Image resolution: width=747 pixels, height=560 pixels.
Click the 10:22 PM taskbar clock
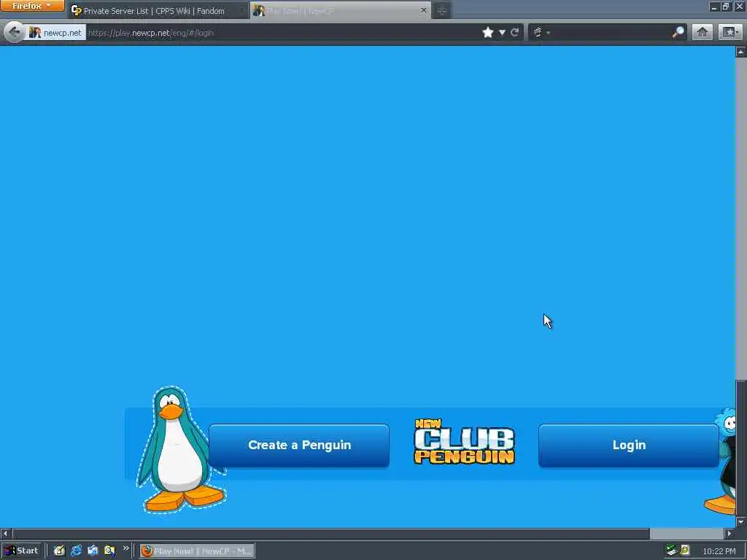tap(719, 551)
